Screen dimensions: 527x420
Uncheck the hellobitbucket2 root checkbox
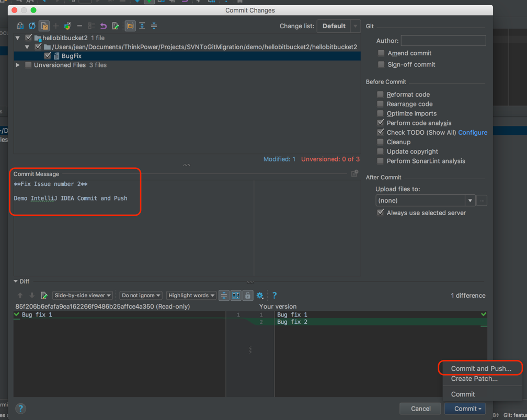(x=29, y=38)
